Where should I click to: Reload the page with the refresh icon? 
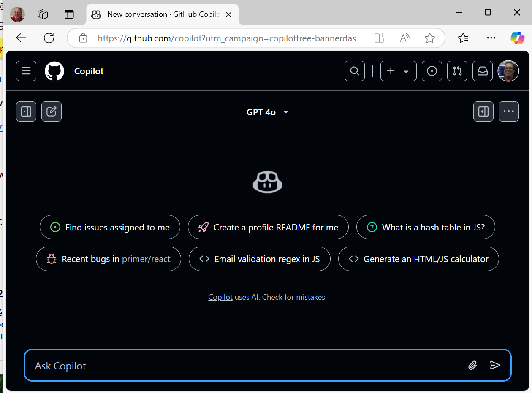point(49,38)
